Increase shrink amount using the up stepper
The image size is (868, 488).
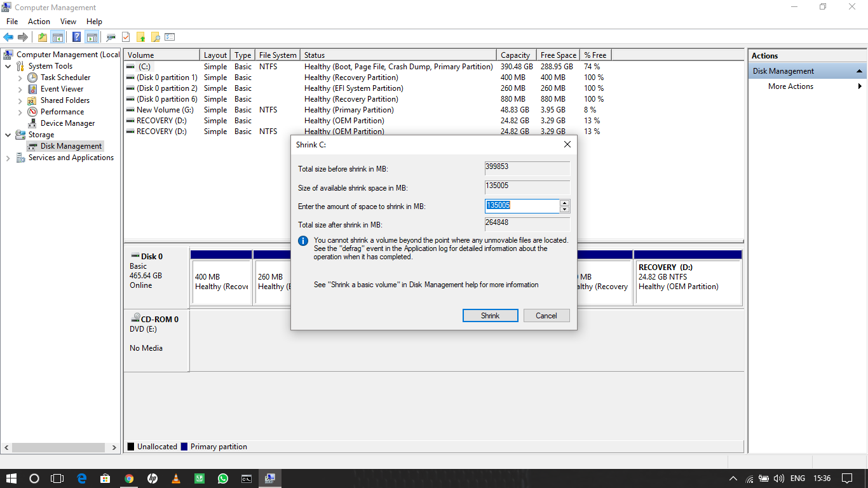564,202
